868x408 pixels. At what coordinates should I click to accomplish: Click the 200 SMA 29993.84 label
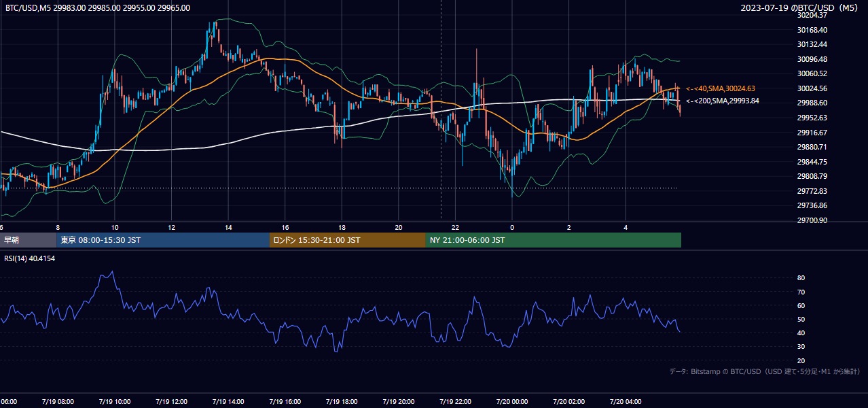coord(723,101)
